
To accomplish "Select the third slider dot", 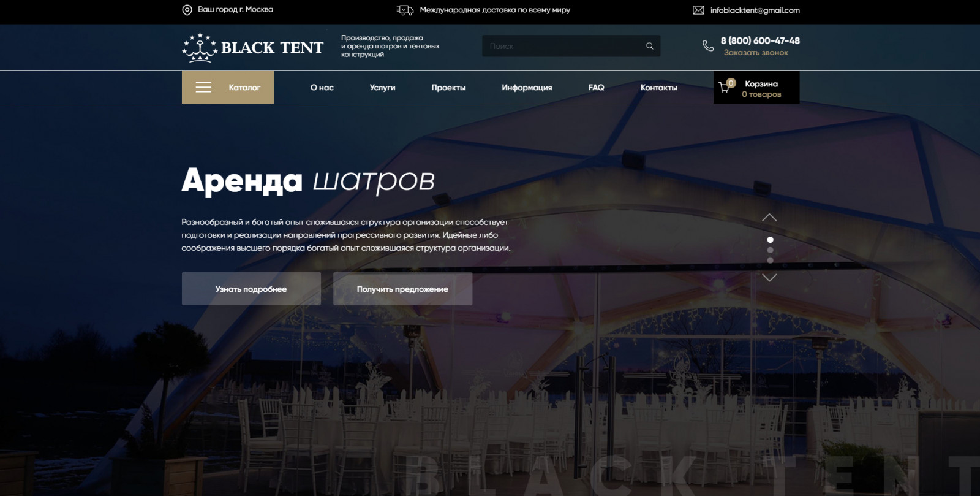I will 770,261.
